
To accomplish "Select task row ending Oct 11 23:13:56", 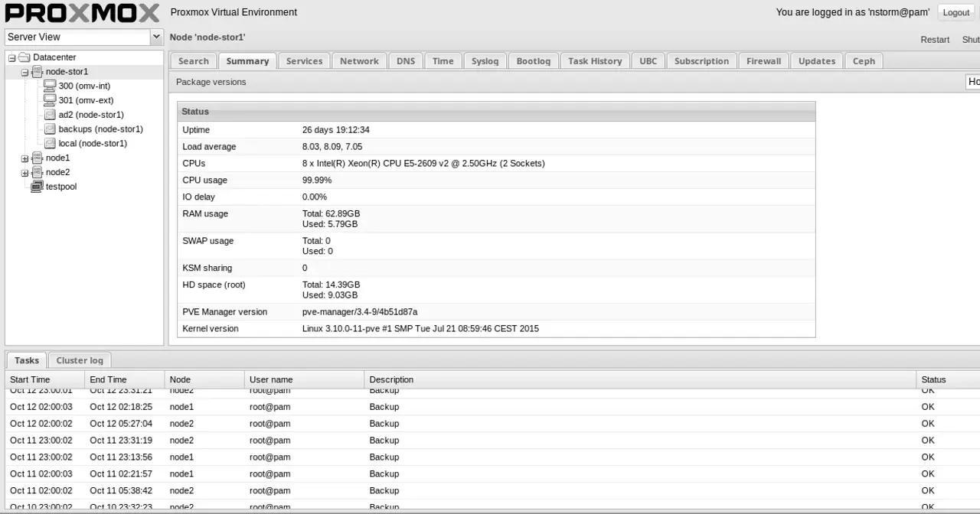I will coord(492,457).
